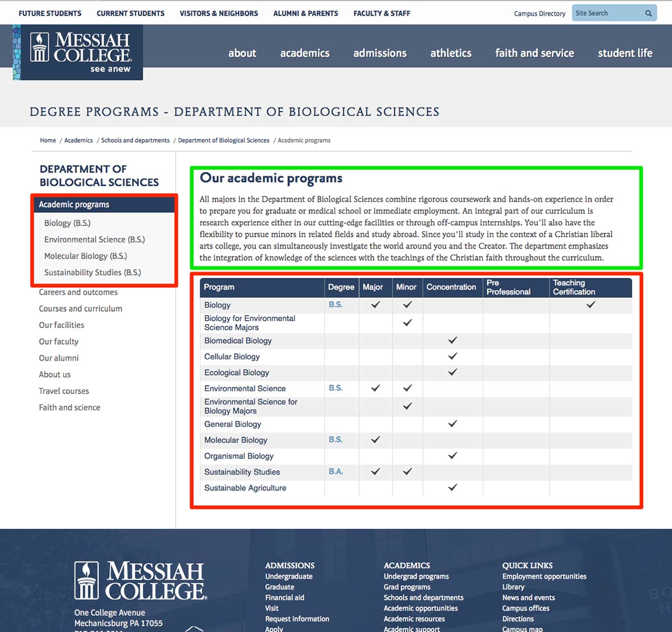Open Molecular Biology (B.S.) in the sidebar
This screenshot has height=632, width=672.
coord(86,256)
